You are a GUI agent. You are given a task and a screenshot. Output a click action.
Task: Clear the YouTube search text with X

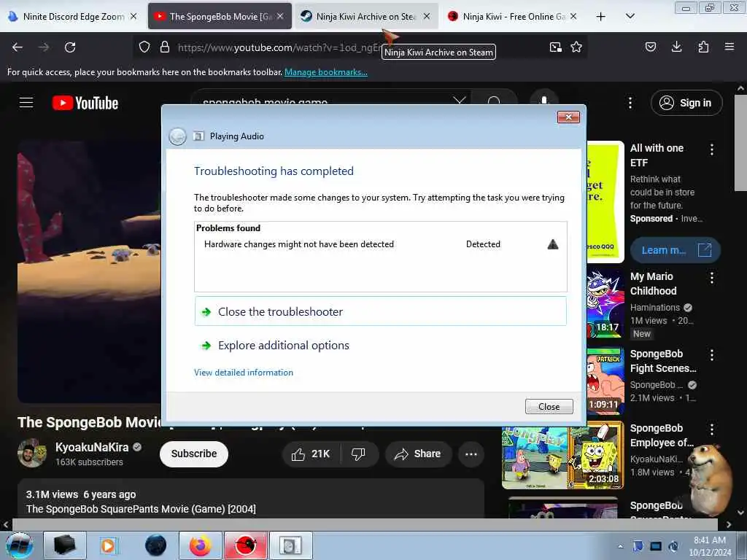[x=460, y=101]
